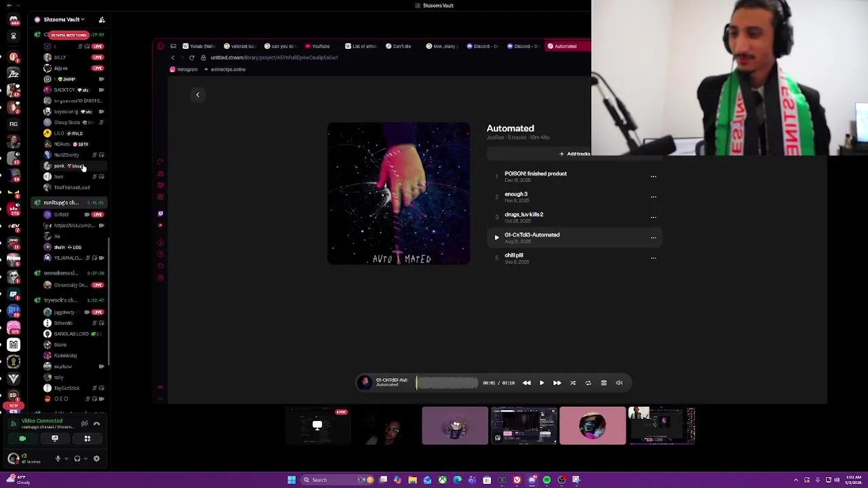The image size is (868, 488).
Task: Seek within the track waveform progress bar
Action: (448, 383)
